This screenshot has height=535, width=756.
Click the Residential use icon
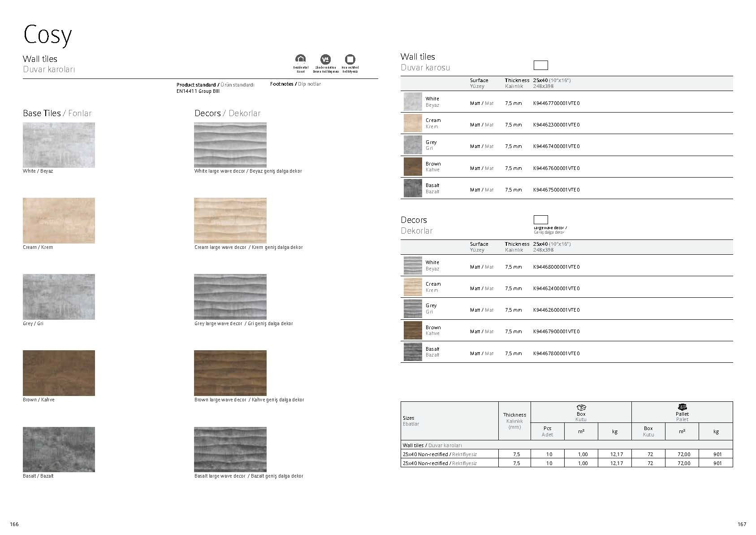pos(300,59)
